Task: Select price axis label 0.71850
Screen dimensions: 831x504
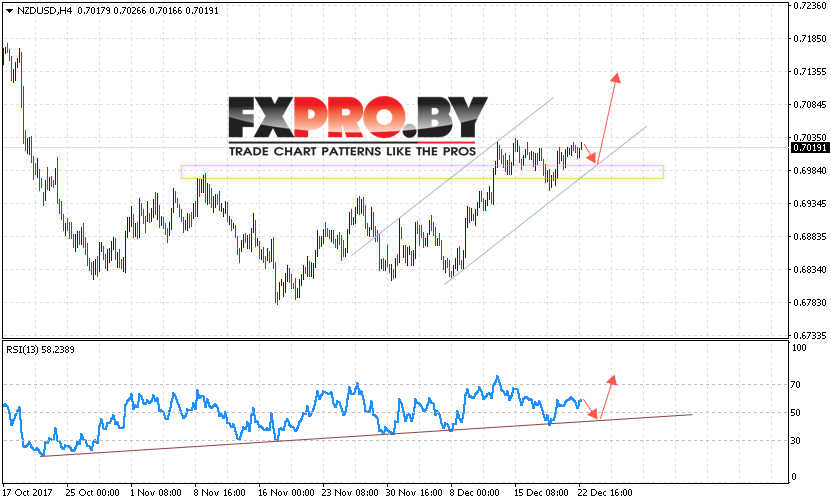Action: (810, 39)
